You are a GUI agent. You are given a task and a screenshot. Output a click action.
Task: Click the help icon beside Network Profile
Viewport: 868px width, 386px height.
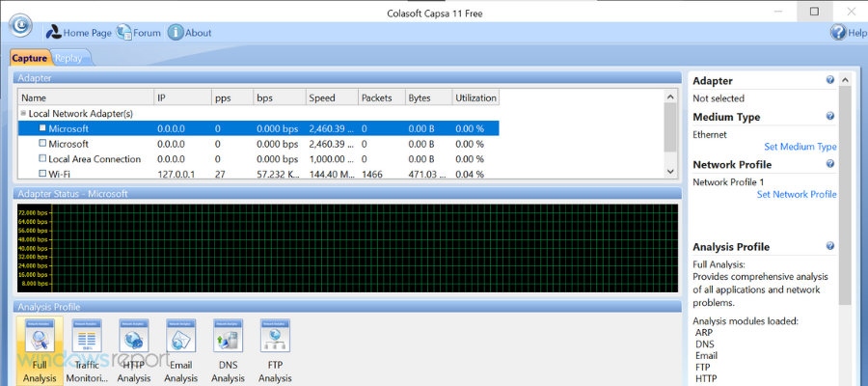tap(829, 164)
